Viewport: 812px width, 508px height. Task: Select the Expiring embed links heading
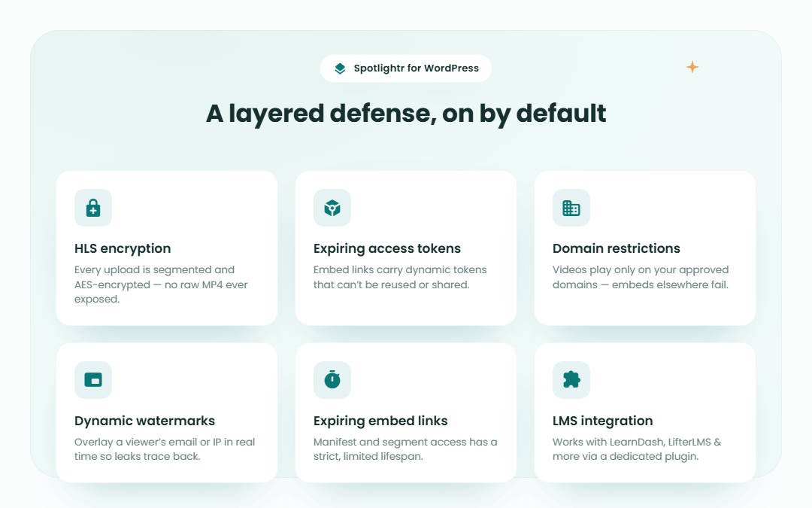pyautogui.click(x=380, y=421)
